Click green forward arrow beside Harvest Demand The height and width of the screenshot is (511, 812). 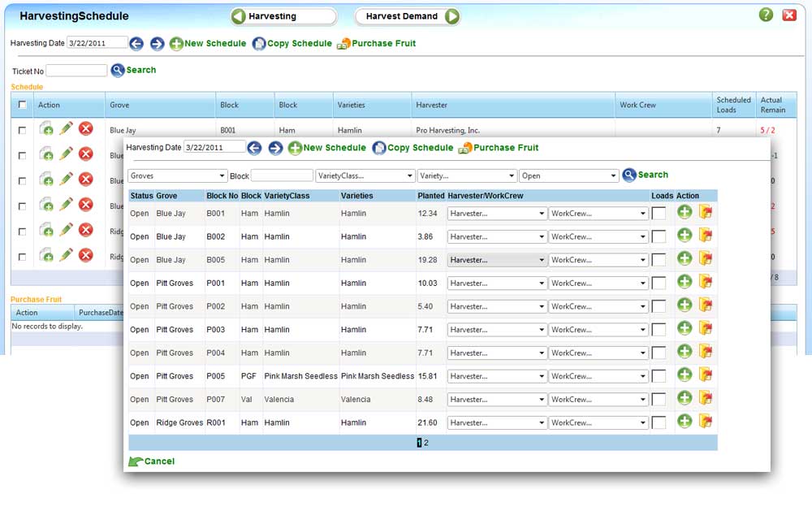tap(452, 16)
